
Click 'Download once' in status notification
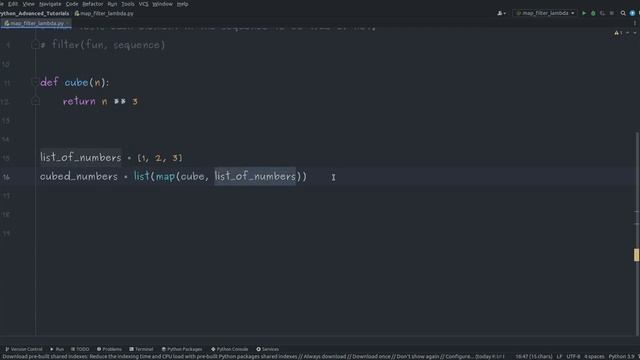point(371,357)
